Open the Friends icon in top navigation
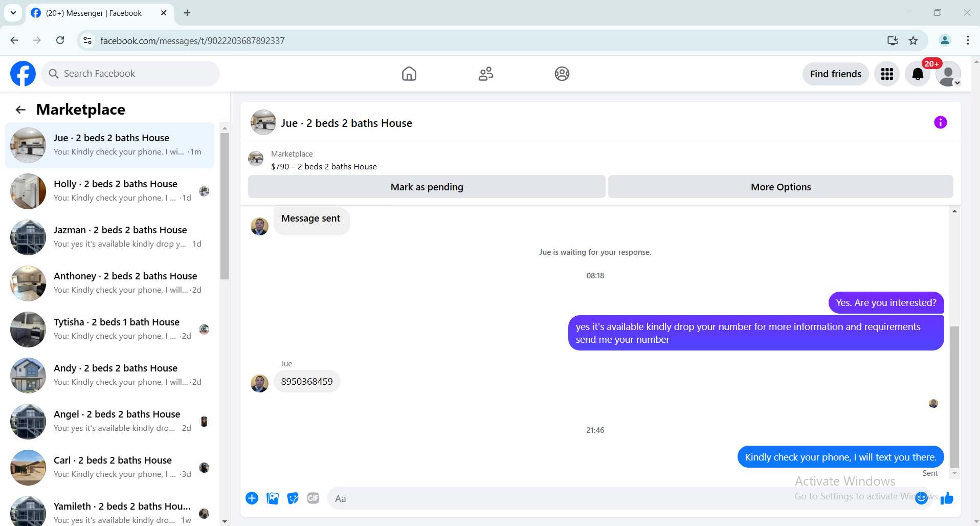Viewport: 980px width, 526px height. pyautogui.click(x=486, y=74)
